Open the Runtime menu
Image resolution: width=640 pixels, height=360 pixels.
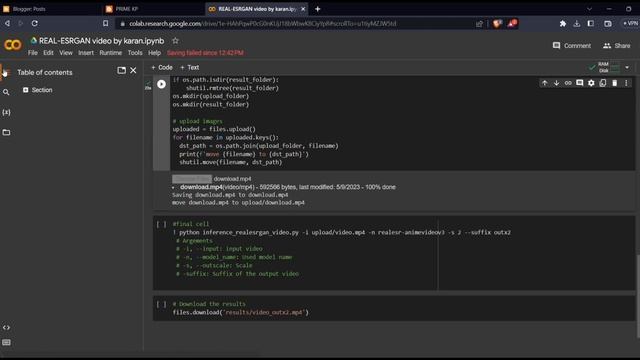click(111, 53)
